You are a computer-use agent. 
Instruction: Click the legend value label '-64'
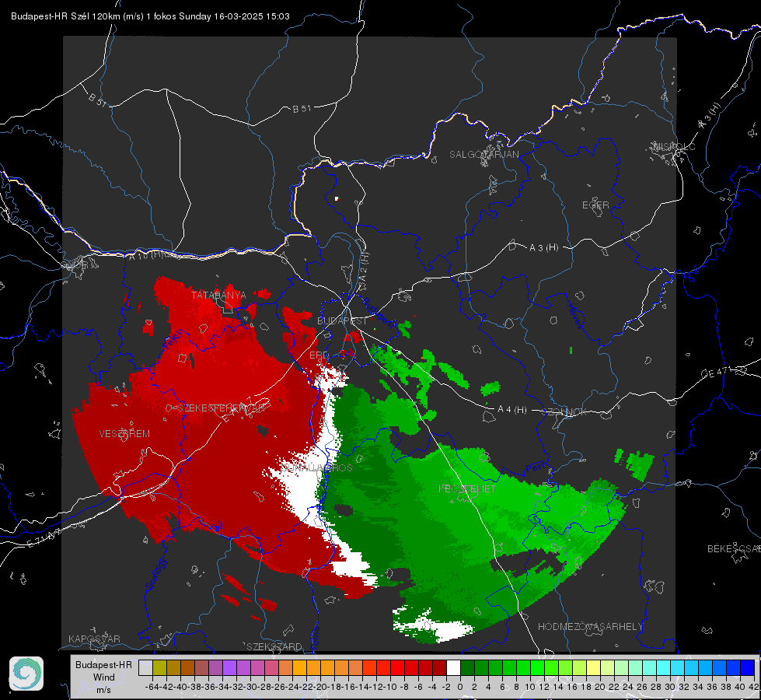click(152, 687)
